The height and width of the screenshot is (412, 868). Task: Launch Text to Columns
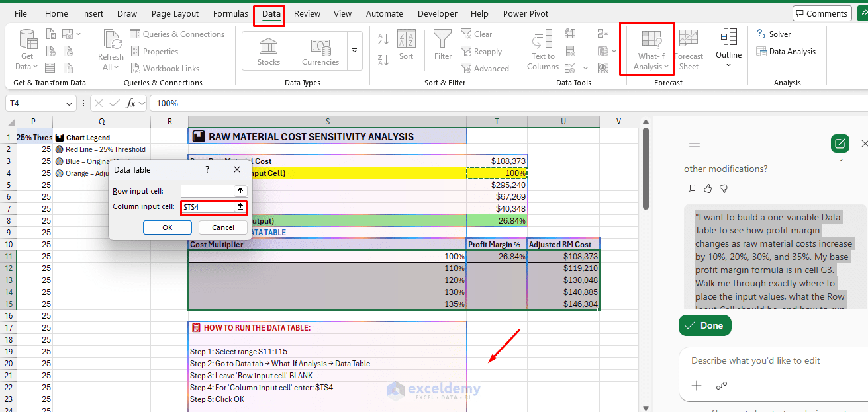pyautogui.click(x=543, y=50)
